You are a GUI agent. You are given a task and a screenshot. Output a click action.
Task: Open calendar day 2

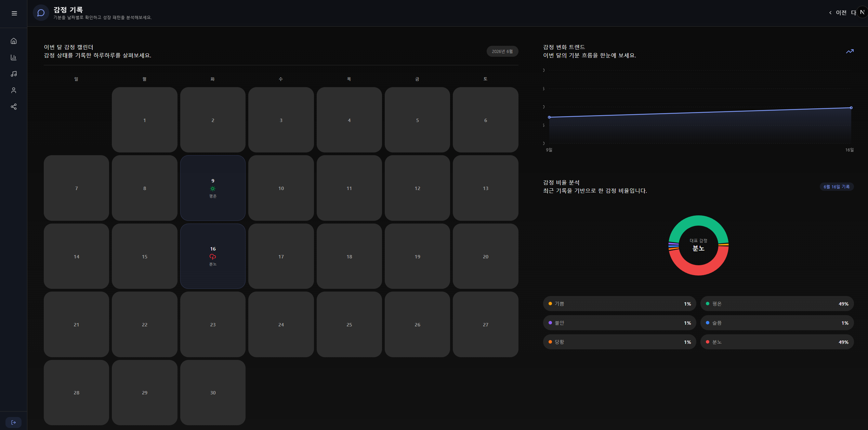tap(213, 120)
